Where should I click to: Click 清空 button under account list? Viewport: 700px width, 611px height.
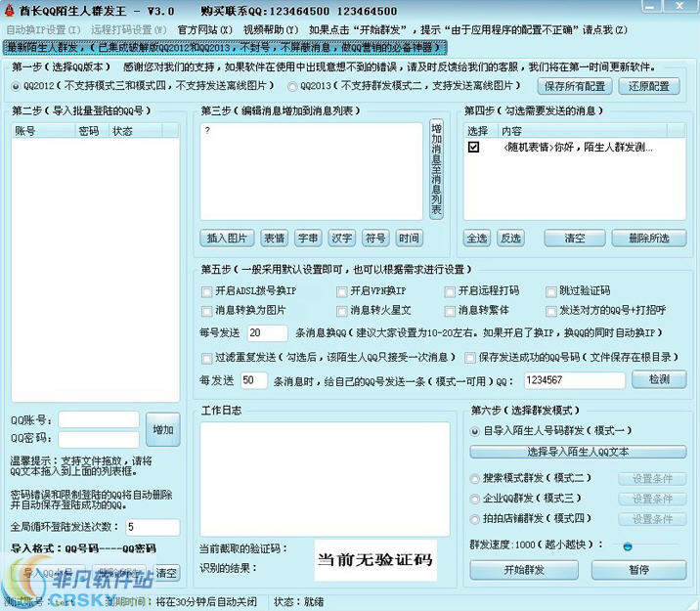166,573
